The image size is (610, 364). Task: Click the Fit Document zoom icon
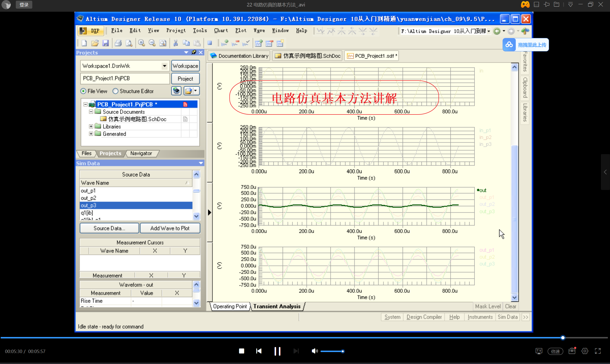point(163,43)
